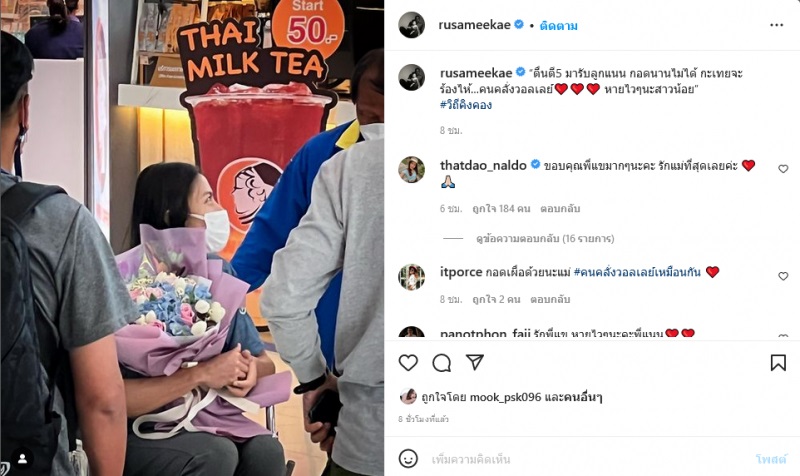Like the post with the heart icon

coord(408,363)
